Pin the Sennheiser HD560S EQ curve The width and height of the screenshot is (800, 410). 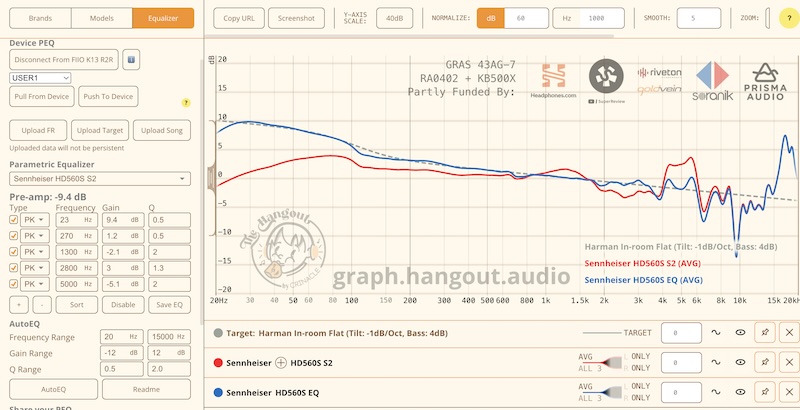click(764, 392)
